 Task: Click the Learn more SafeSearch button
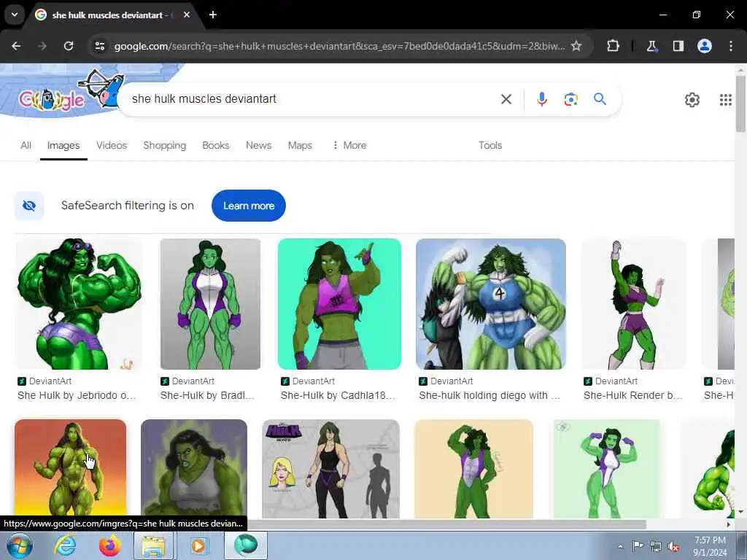pos(249,206)
